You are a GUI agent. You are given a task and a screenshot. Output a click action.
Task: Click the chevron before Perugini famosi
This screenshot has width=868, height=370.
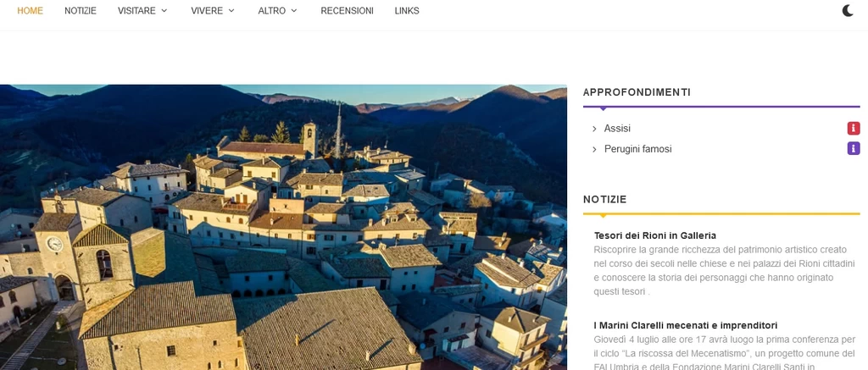pyautogui.click(x=594, y=149)
